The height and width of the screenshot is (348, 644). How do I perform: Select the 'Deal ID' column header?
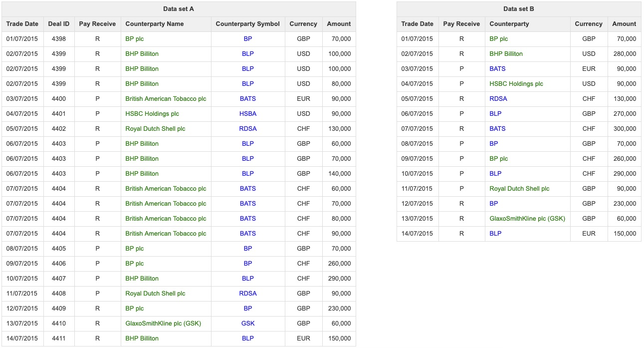(x=59, y=24)
